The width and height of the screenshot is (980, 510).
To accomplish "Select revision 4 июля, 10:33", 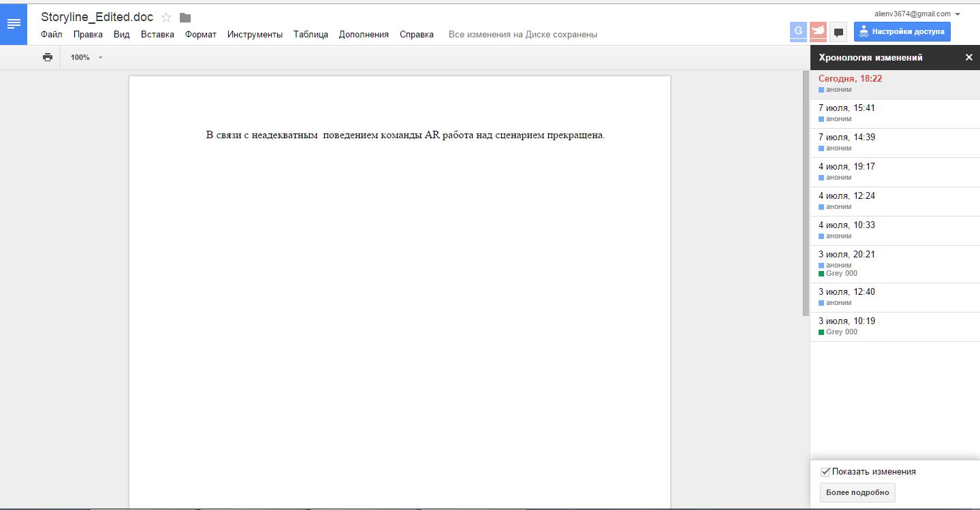I will [x=895, y=231].
